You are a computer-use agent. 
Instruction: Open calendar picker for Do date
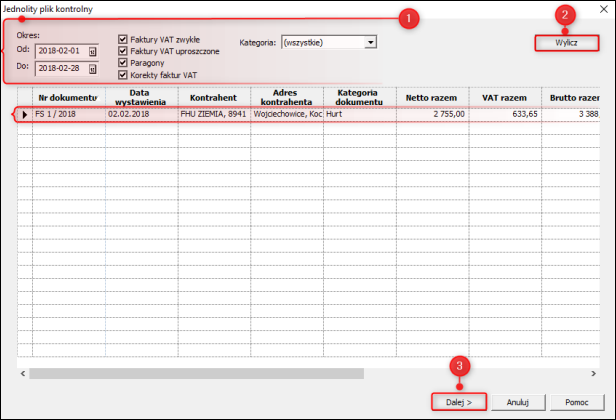click(92, 70)
